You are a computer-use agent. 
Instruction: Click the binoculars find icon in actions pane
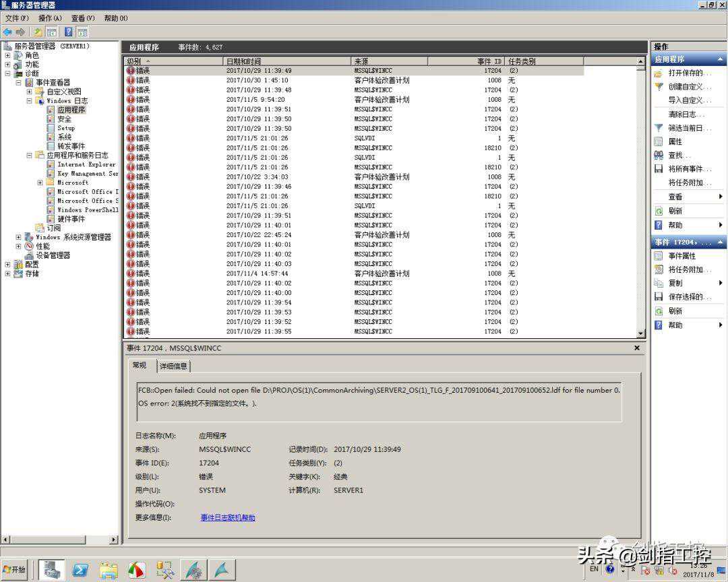coord(659,156)
